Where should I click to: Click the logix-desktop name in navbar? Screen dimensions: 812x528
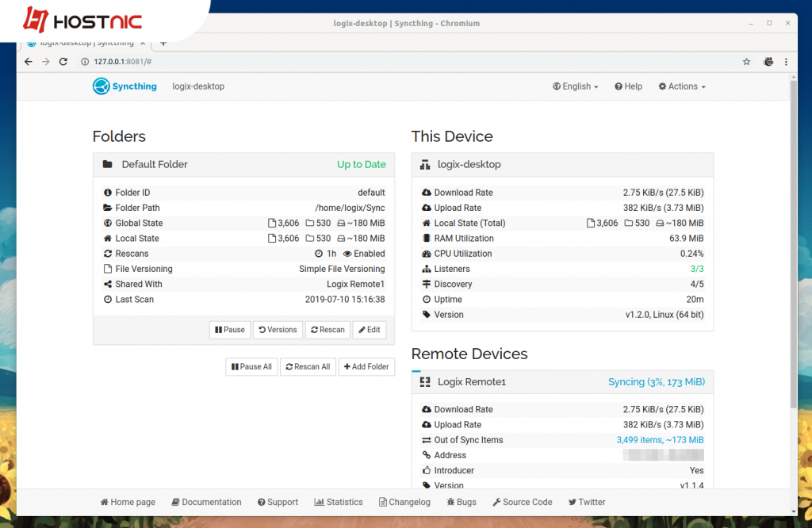(198, 86)
